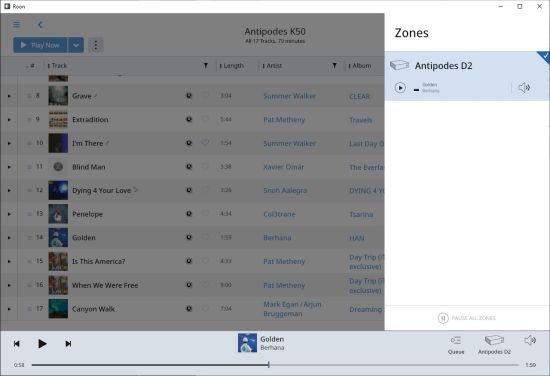Open volume control in bottom bar
550x376 pixels.
[530, 340]
